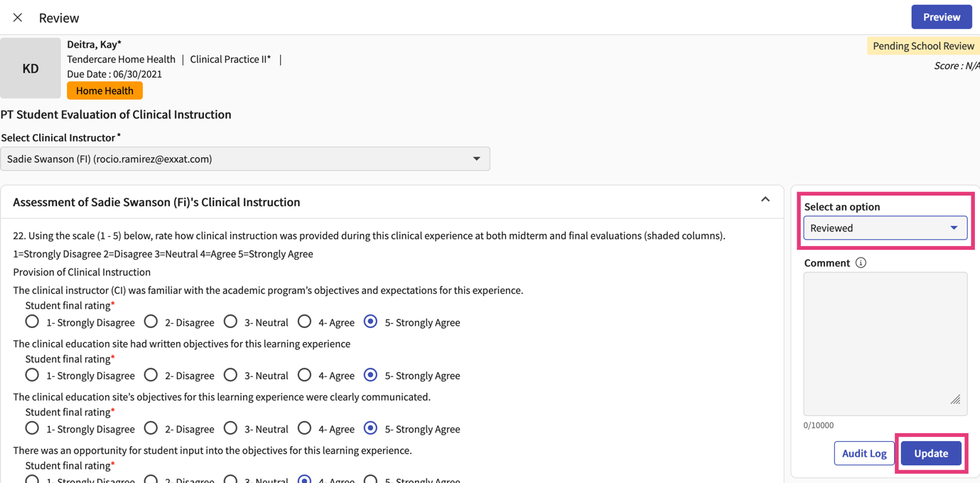This screenshot has width=980, height=483.
Task: Open the Audit Log
Action: [864, 453]
